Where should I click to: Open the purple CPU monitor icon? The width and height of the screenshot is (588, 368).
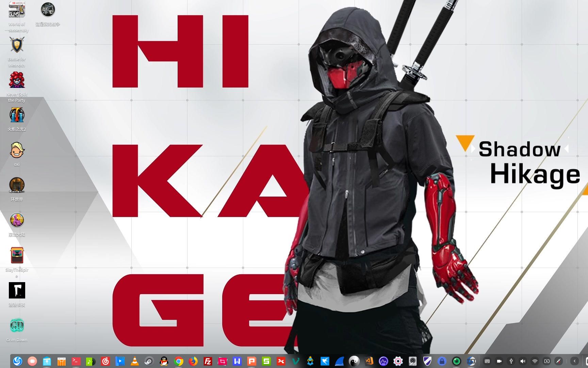[383, 361]
